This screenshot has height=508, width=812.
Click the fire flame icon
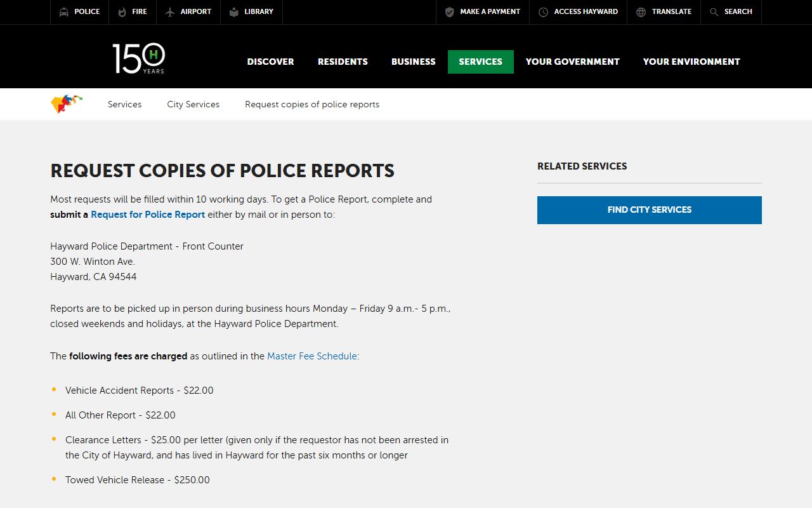(x=122, y=12)
